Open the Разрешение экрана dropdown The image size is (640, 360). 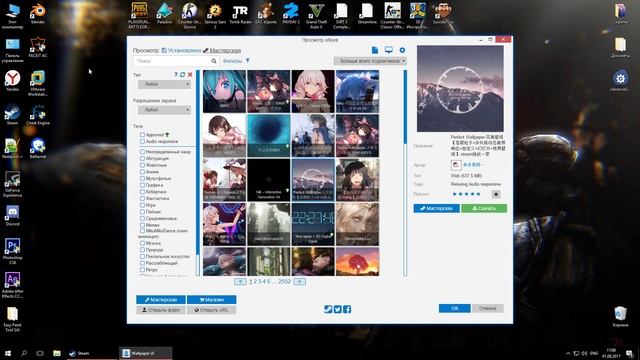pos(164,110)
